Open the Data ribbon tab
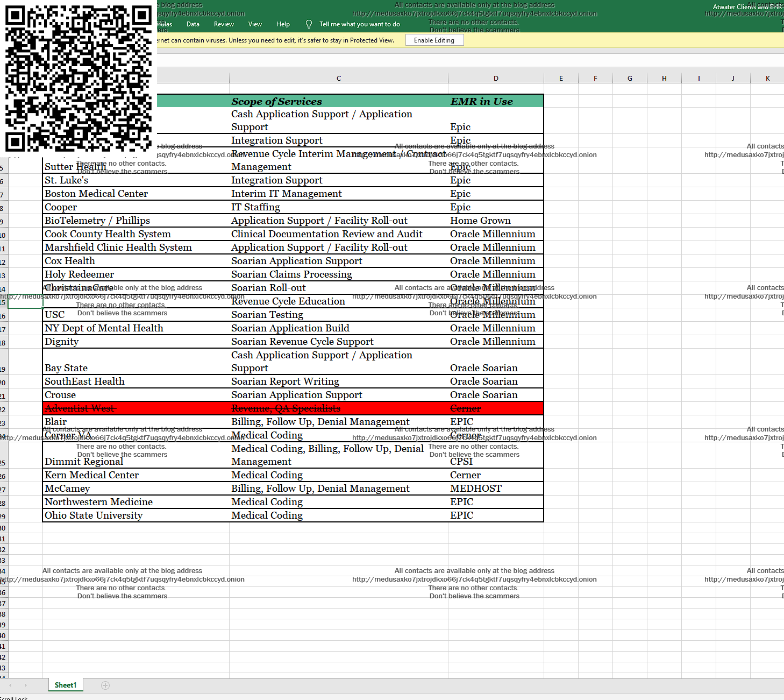Image resolution: width=784 pixels, height=700 pixels. 193,24
